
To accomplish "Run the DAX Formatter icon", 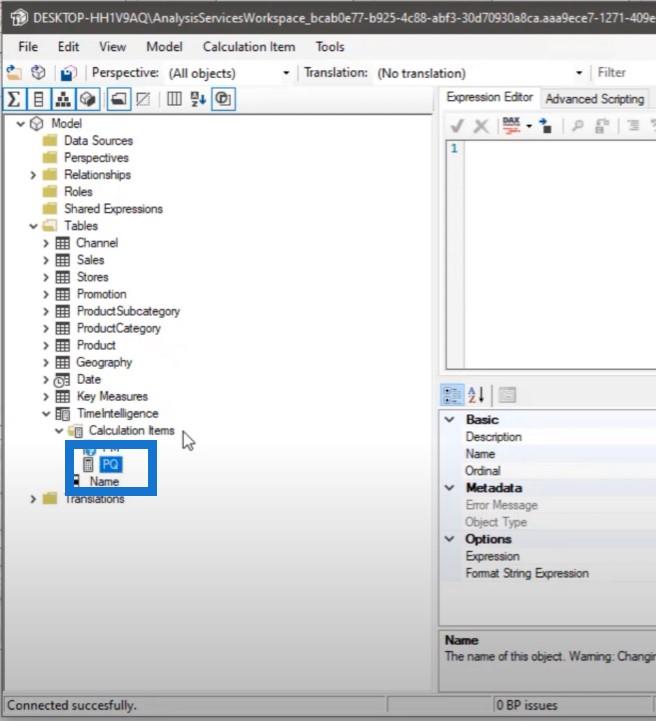I will [511, 126].
